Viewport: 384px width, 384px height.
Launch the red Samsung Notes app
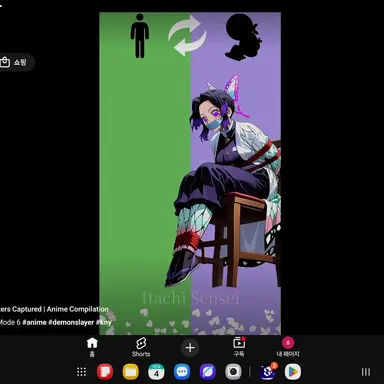105,372
